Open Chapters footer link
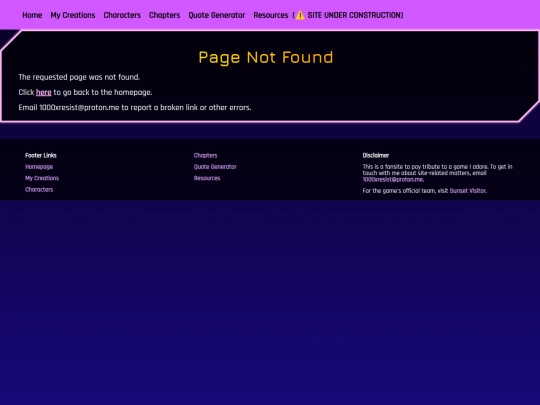 tap(205, 155)
